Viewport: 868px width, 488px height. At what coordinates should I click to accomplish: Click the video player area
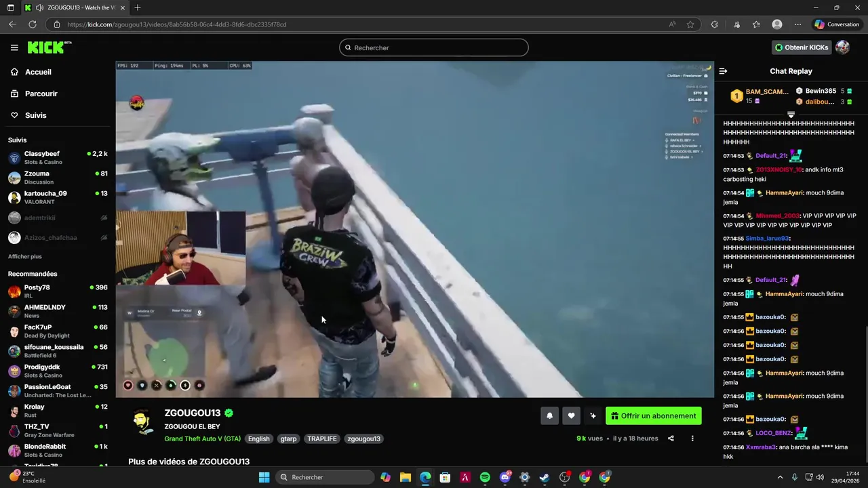(414, 229)
